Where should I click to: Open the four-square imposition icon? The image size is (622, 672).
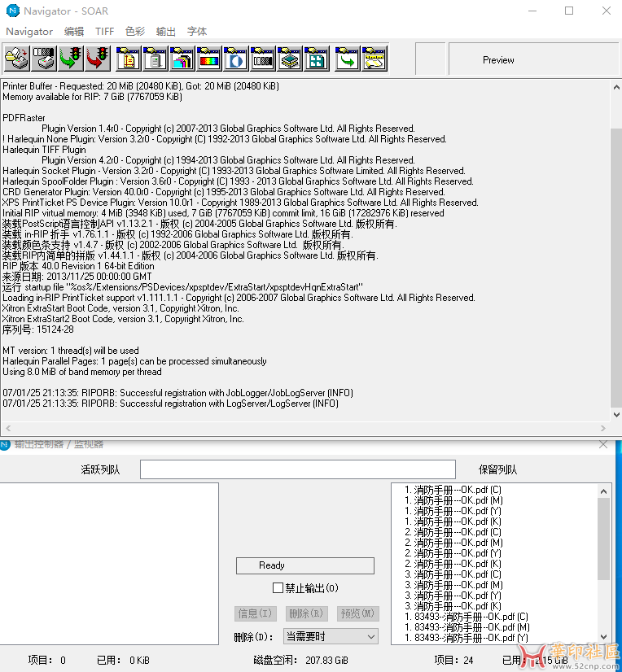coord(316,59)
